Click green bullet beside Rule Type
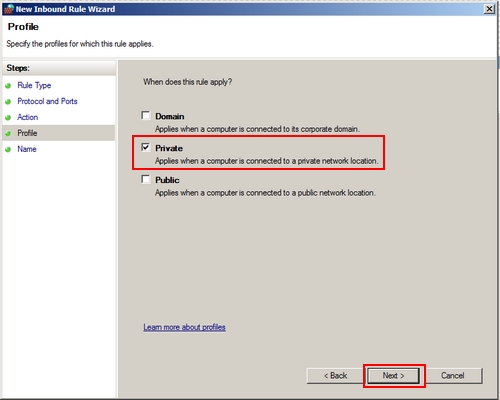Image resolution: width=500 pixels, height=400 pixels. coord(8,86)
